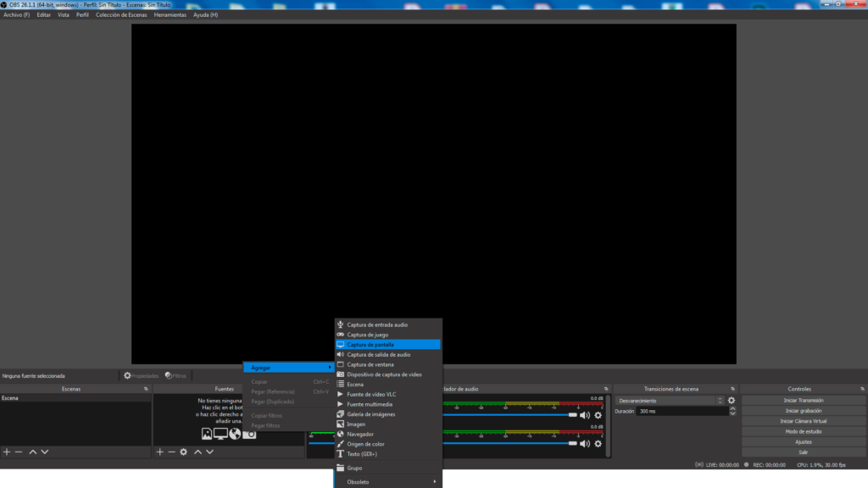Image resolution: width=868 pixels, height=488 pixels.
Task: Open the scene transition properties gear
Action: (x=732, y=401)
